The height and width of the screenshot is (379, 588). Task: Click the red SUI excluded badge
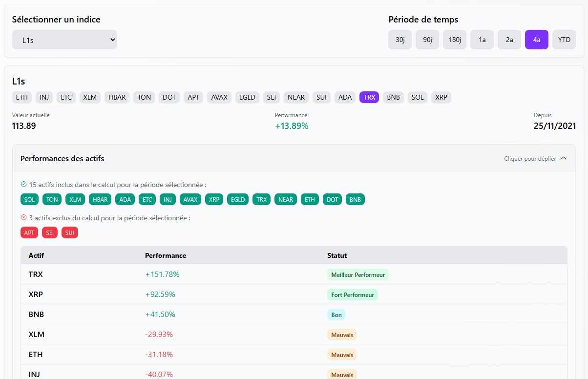pos(70,232)
